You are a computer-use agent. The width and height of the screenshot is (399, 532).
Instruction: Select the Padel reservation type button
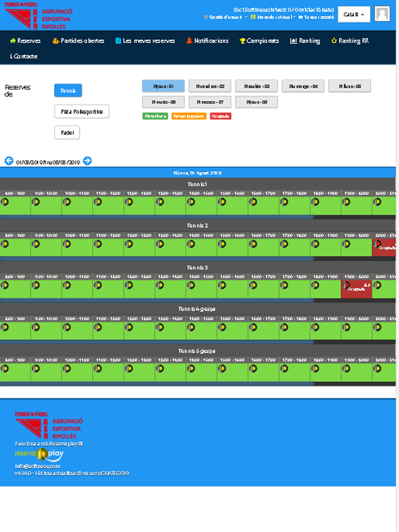tap(67, 132)
